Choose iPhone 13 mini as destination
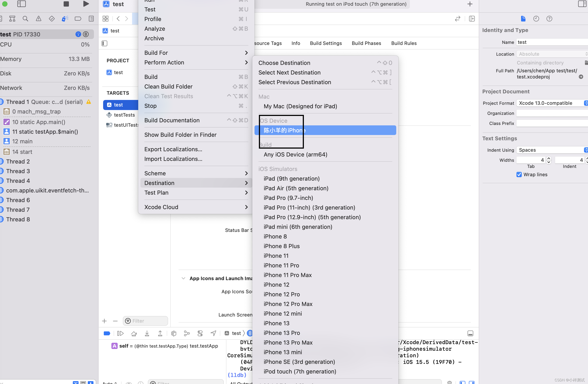The width and height of the screenshot is (588, 384). click(x=283, y=352)
